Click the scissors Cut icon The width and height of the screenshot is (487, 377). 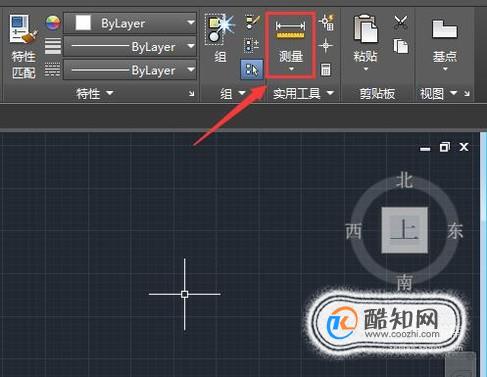(x=400, y=23)
